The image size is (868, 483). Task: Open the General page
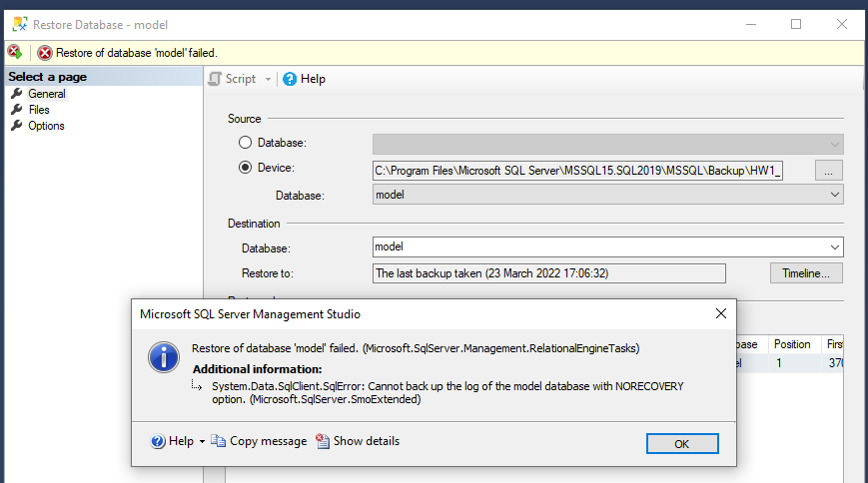point(47,94)
